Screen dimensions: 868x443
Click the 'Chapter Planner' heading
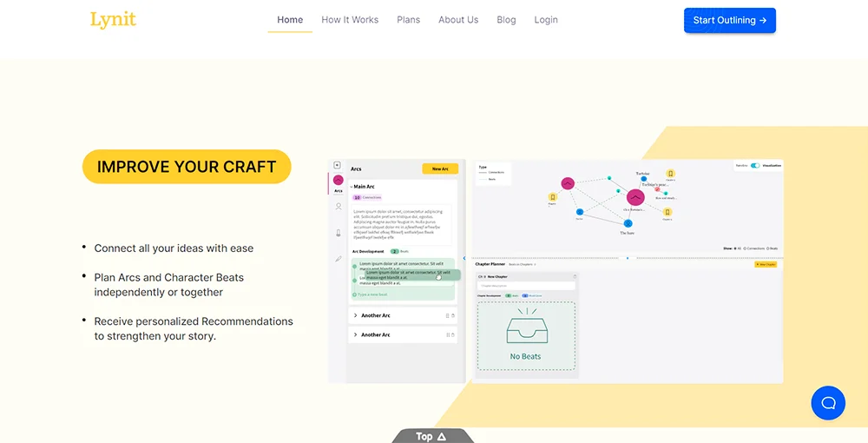point(490,264)
